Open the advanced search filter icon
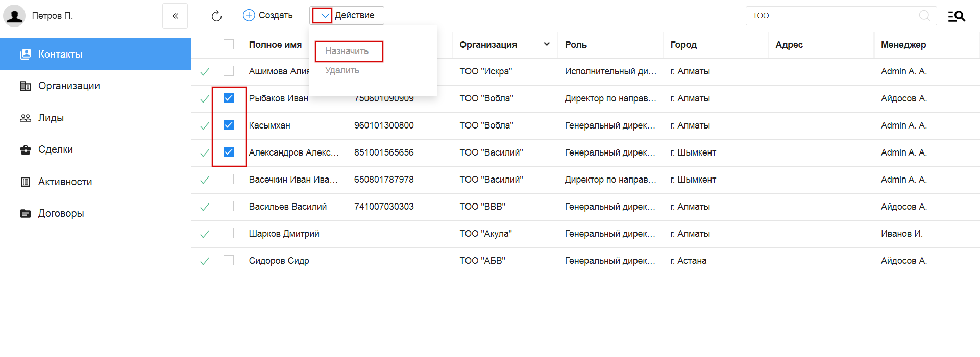The height and width of the screenshot is (357, 980). 957,16
